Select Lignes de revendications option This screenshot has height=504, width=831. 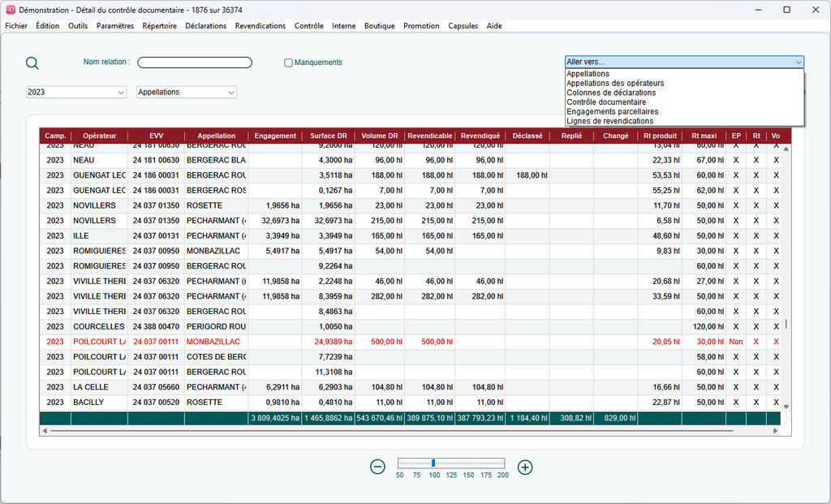(609, 121)
